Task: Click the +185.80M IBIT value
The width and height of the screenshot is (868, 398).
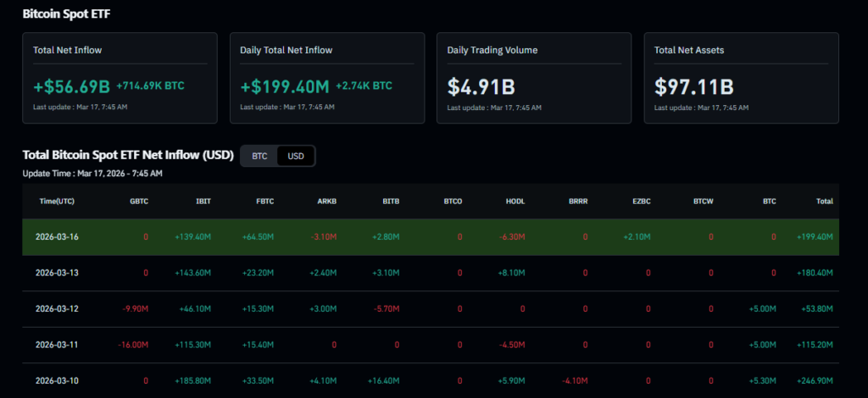Action: pyautogui.click(x=192, y=380)
